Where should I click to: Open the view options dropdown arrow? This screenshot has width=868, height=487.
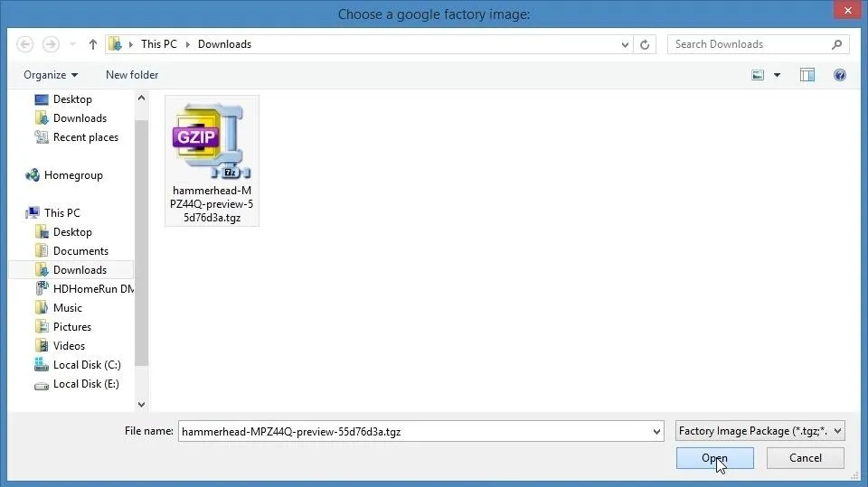point(777,75)
